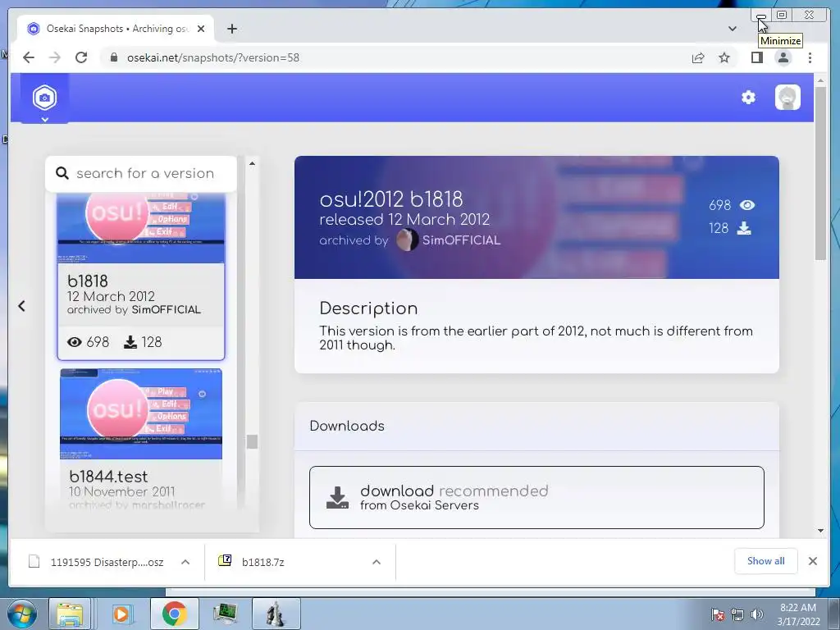This screenshot has height=630, width=840.
Task: Click the 'Description' heading
Action: click(x=368, y=308)
